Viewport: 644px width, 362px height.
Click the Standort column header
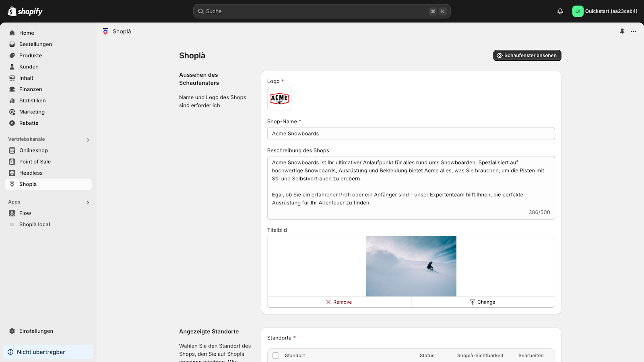pyautogui.click(x=295, y=356)
